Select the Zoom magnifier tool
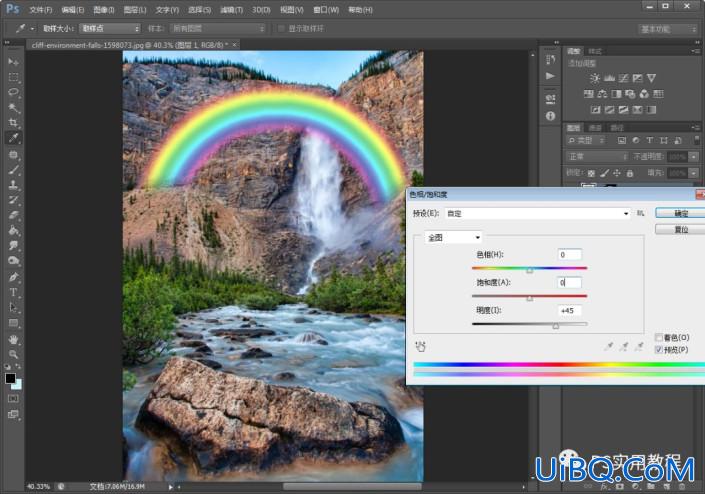This screenshot has height=494, width=705. (13, 355)
